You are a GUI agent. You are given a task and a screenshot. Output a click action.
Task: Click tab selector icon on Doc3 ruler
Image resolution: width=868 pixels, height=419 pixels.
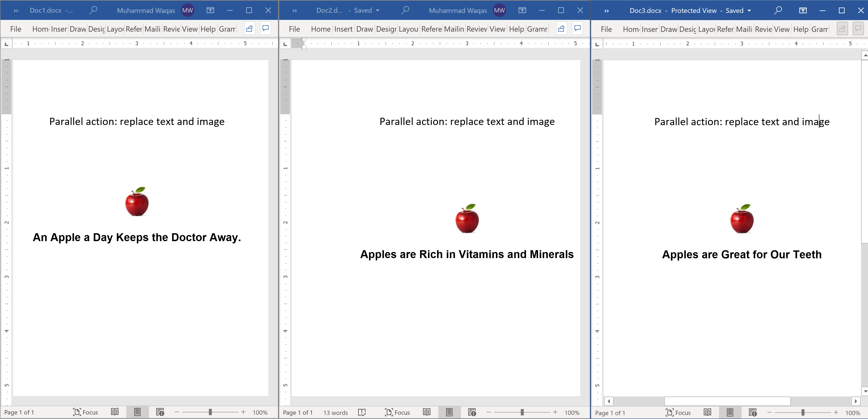597,44
